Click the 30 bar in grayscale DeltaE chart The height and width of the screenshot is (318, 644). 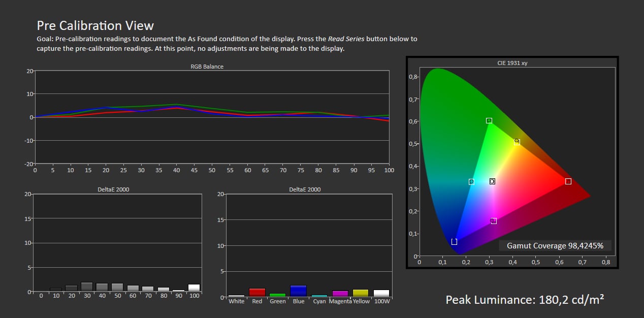(x=86, y=287)
